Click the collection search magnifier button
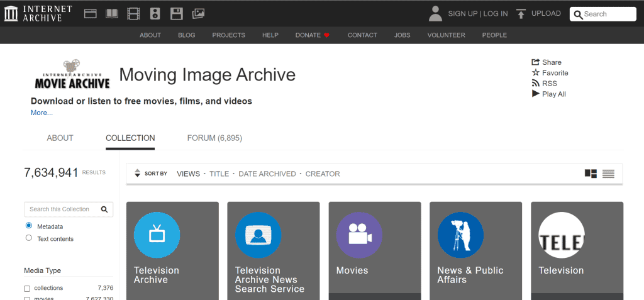 104,209
